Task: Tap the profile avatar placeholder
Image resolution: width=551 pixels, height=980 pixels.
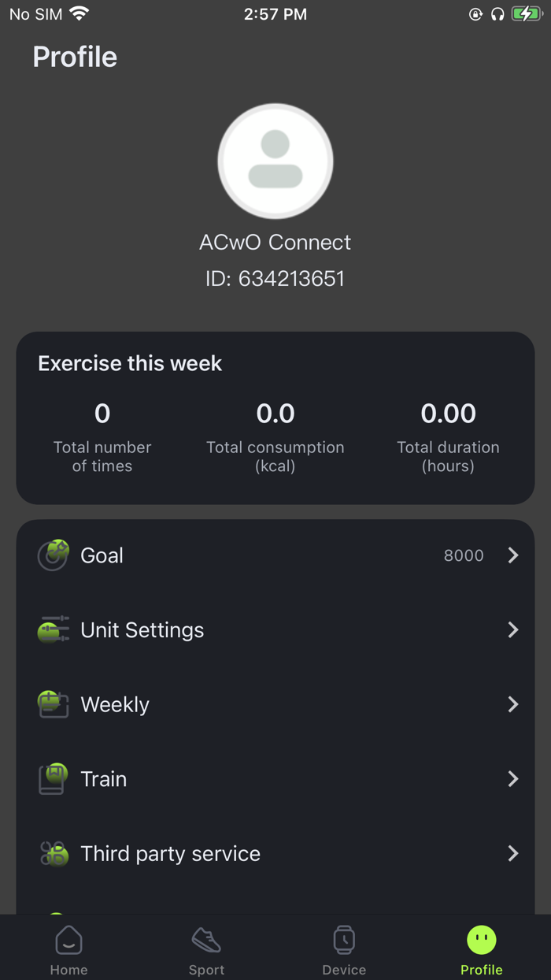Action: (275, 161)
